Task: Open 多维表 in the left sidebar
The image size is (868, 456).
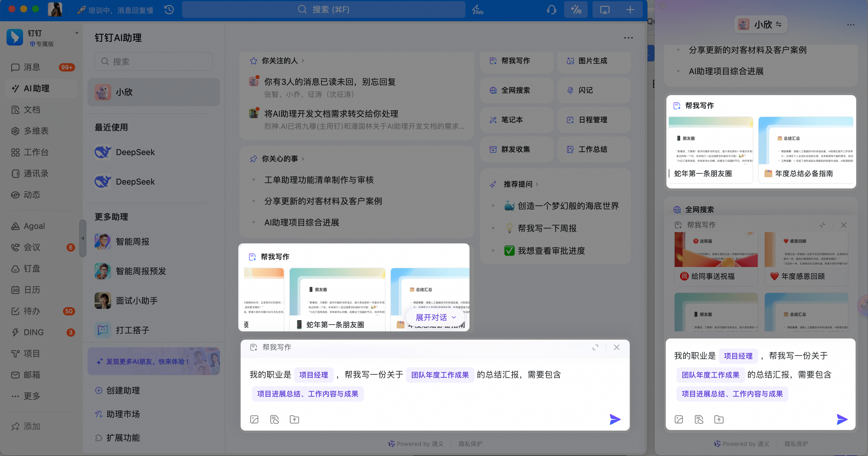Action: pyautogui.click(x=41, y=131)
